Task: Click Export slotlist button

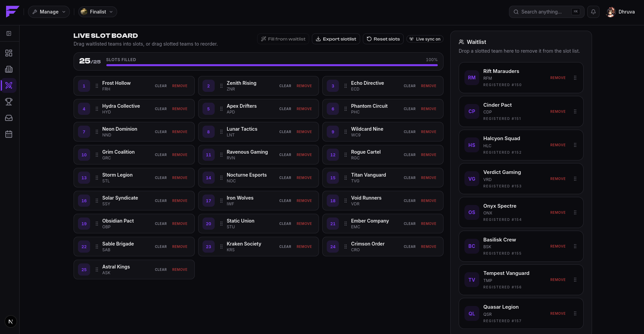Action: coord(336,39)
